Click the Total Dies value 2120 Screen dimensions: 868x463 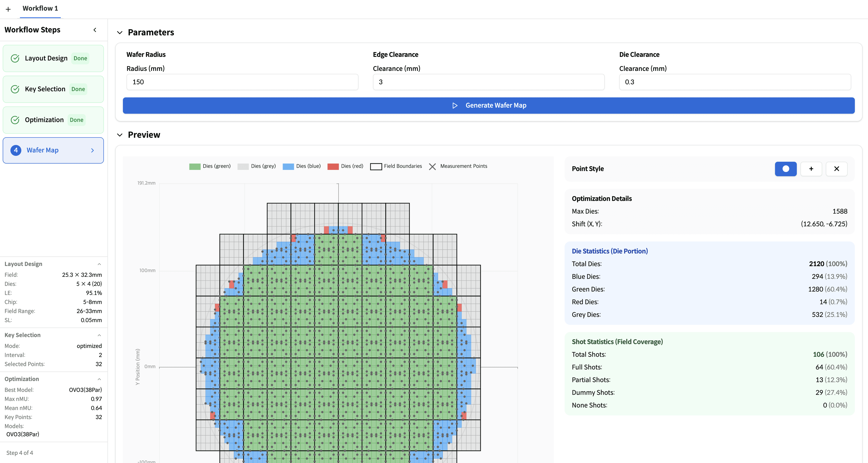[x=817, y=264]
